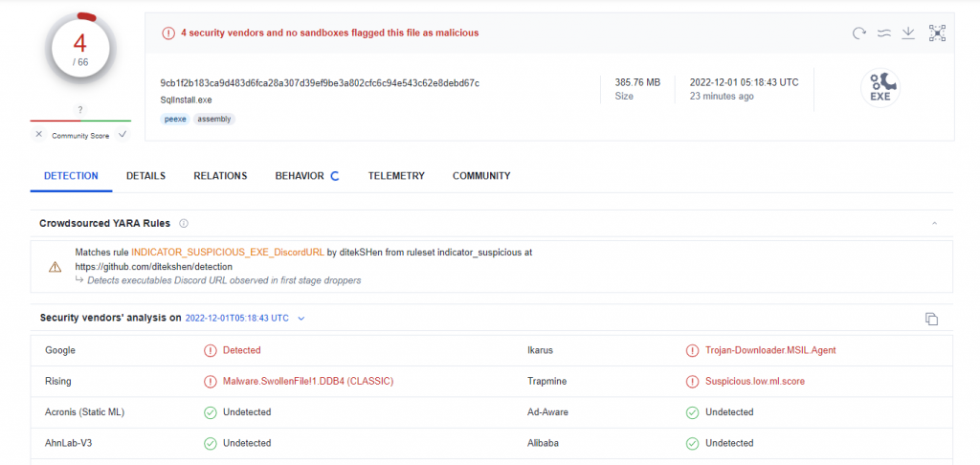Open the 2022-12-01T05:18:43 UTC analysis date selector
This screenshot has width=980, height=465.
pyautogui.click(x=237, y=318)
